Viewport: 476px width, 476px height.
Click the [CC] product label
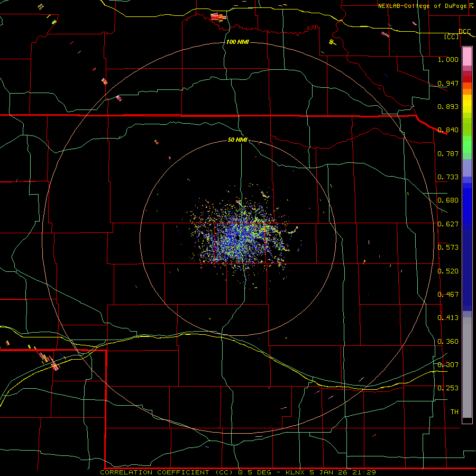click(452, 36)
